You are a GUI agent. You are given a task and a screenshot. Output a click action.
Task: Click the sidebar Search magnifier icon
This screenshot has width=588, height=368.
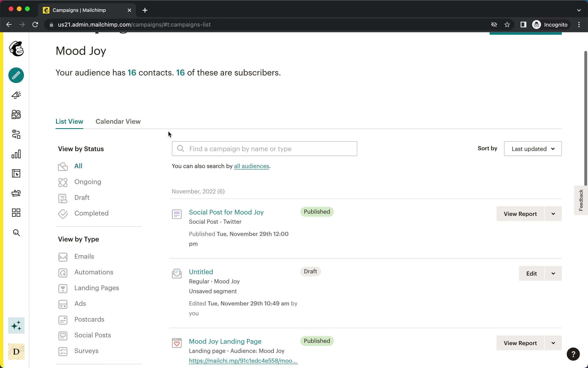pyautogui.click(x=16, y=233)
